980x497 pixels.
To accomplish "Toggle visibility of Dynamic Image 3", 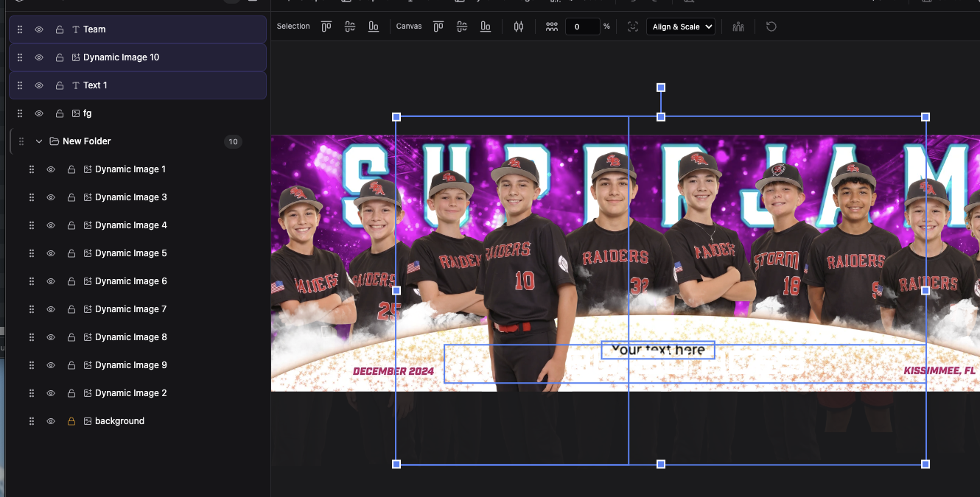I will 51,197.
